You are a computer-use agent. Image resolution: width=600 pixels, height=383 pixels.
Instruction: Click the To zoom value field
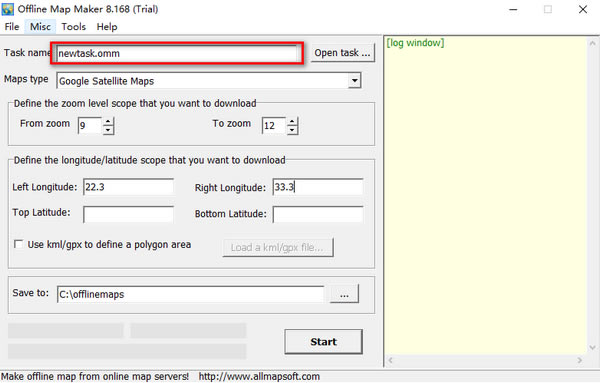click(x=274, y=125)
